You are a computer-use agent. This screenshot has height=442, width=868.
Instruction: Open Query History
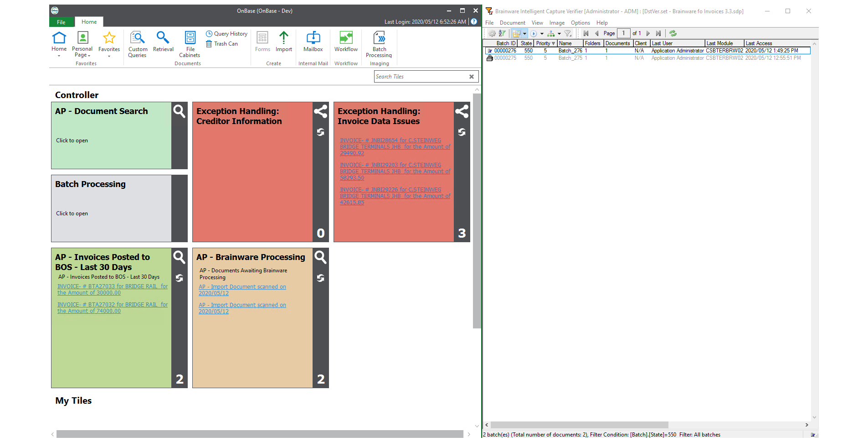[x=226, y=34]
